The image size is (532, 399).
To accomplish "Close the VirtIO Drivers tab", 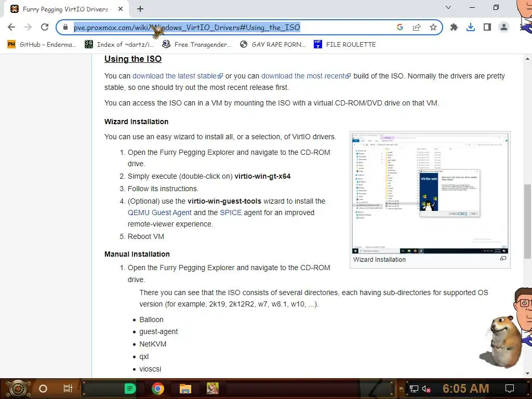I will 121,9.
